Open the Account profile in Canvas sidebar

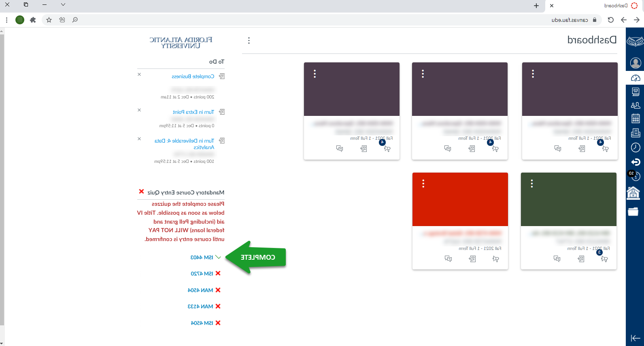(x=635, y=63)
